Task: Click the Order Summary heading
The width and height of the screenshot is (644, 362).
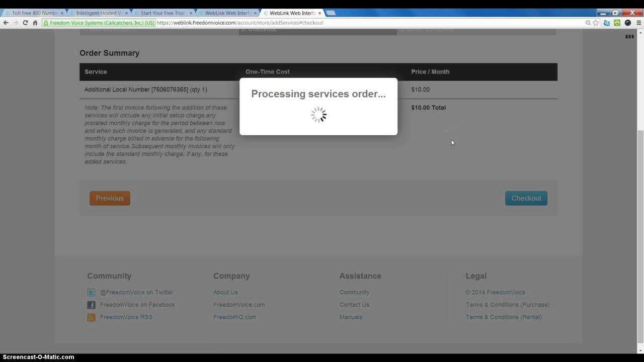Action: point(109,53)
